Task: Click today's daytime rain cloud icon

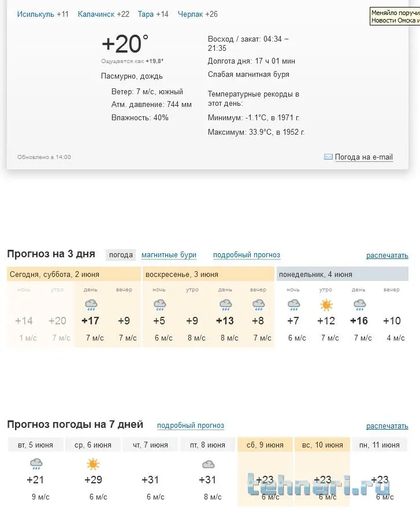Action: click(91, 305)
